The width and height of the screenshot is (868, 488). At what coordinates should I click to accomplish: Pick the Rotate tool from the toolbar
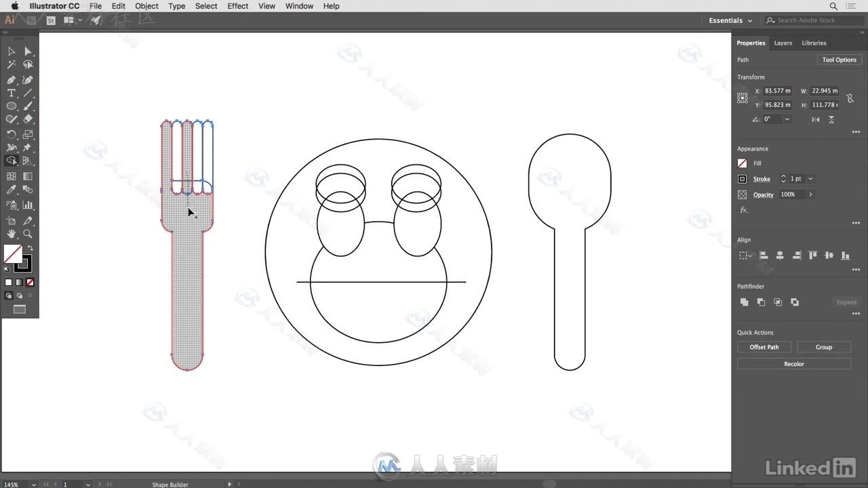[x=12, y=134]
